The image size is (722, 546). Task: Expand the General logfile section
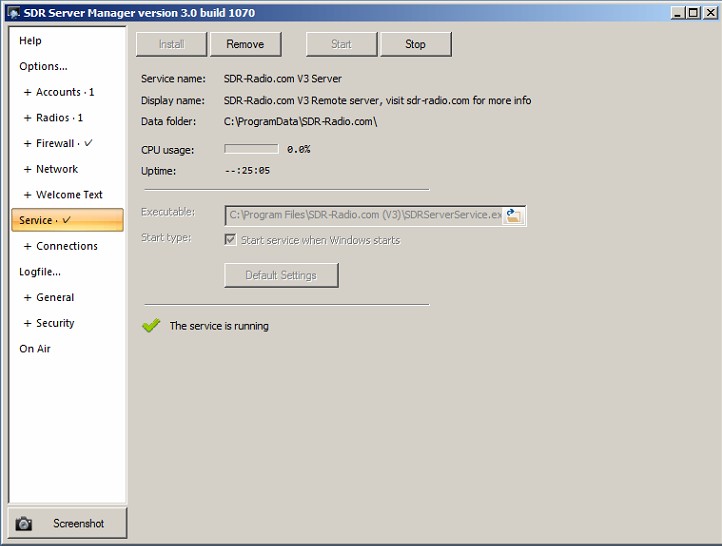pos(27,297)
